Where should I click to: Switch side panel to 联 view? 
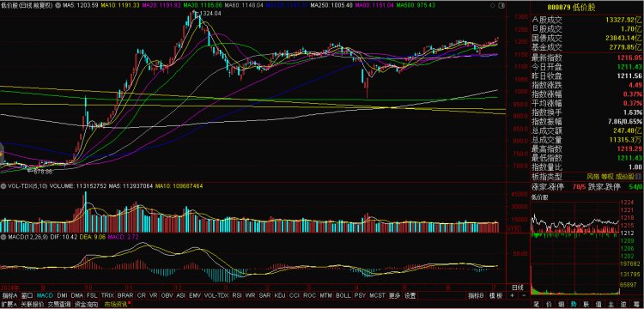[586, 305]
